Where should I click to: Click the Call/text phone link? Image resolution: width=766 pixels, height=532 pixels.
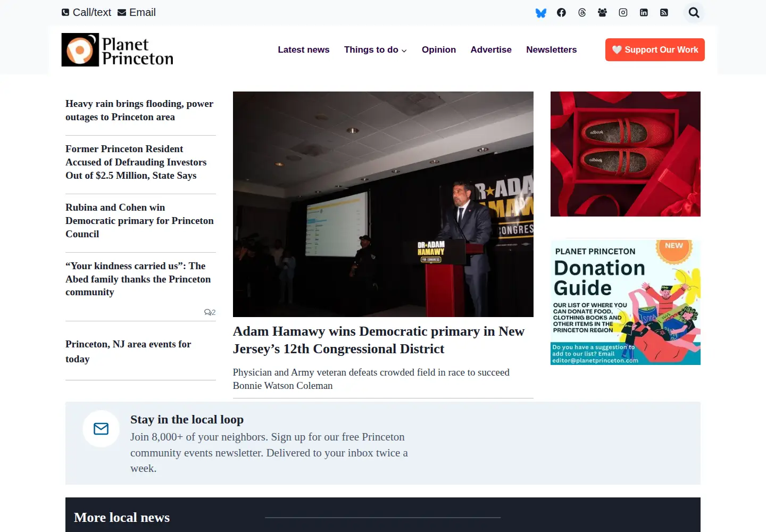click(86, 12)
